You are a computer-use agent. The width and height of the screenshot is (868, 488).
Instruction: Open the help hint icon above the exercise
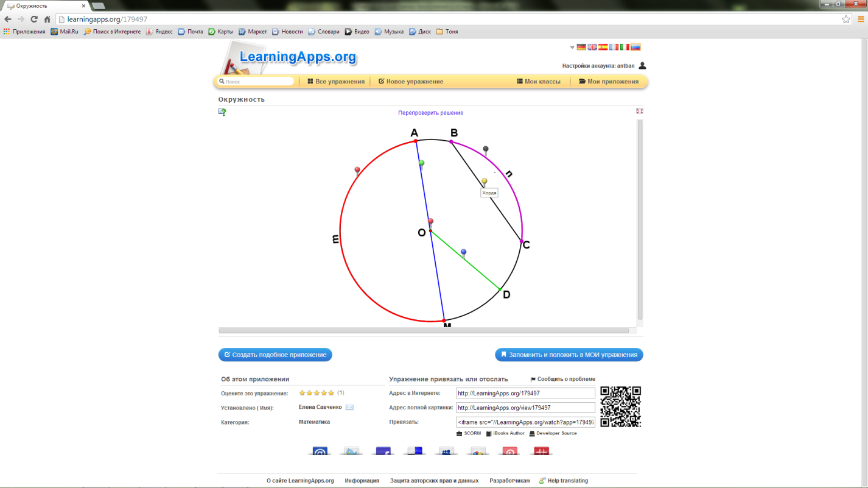tap(222, 111)
